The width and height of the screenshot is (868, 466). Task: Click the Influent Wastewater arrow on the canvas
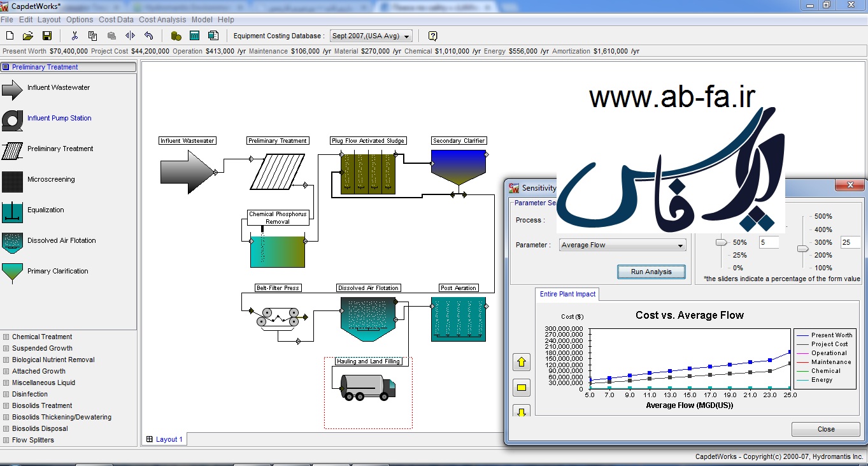point(187,171)
